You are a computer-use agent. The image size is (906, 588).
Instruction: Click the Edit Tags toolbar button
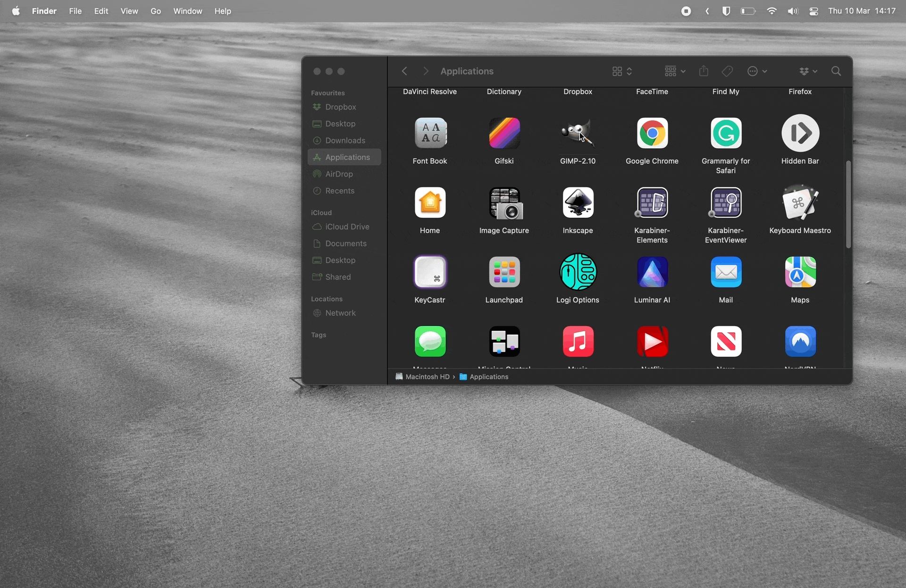point(727,71)
